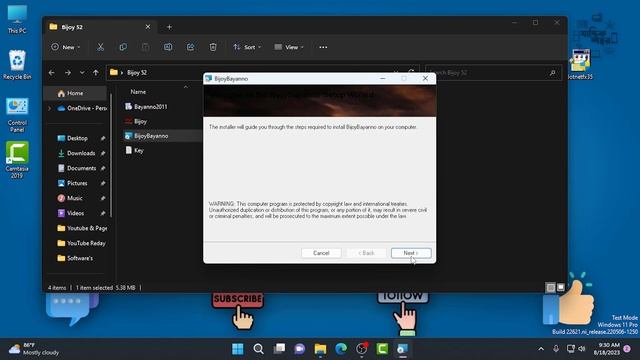Open Youtube & Page folder in sidebar
Image resolution: width=640 pixels, height=360 pixels.
[82, 228]
